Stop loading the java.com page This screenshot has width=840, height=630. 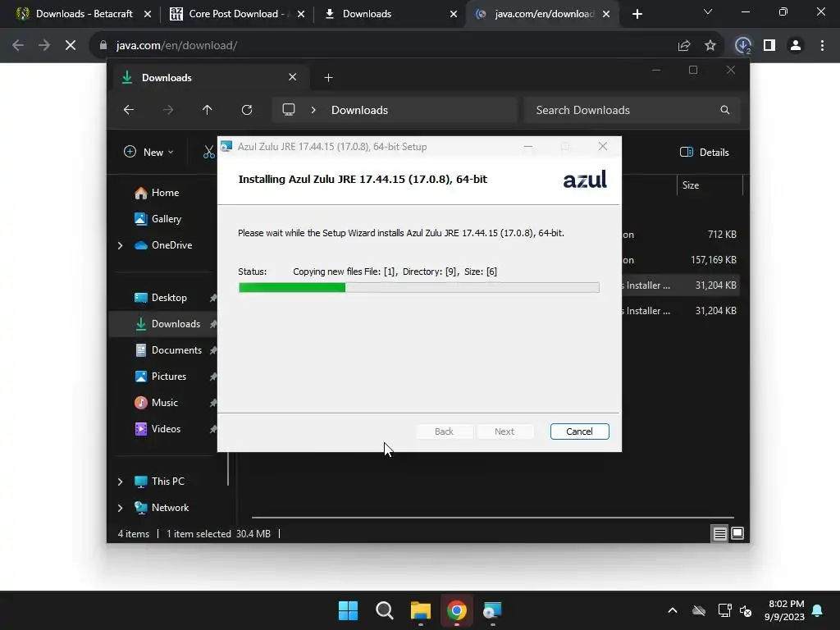(x=71, y=46)
